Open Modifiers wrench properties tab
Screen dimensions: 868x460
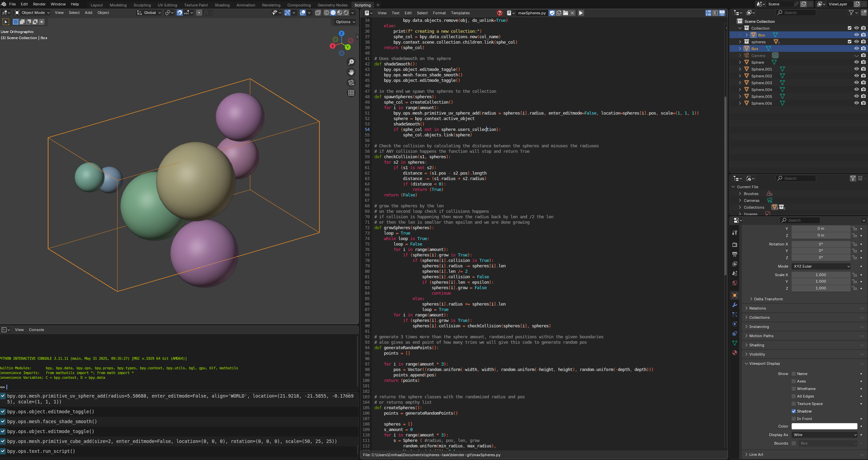click(735, 305)
